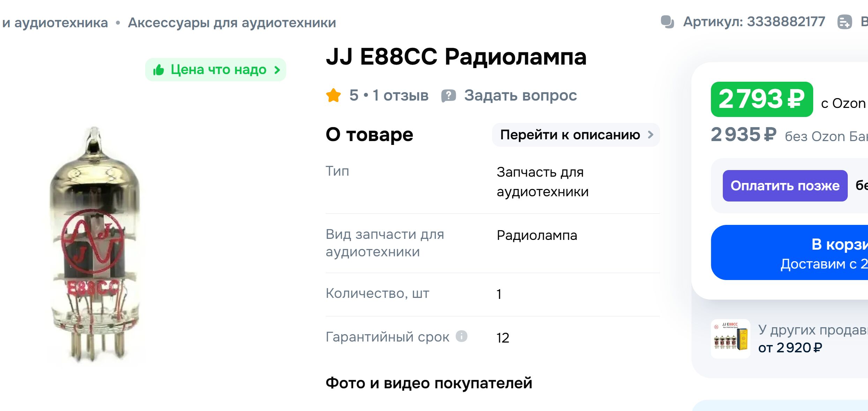The height and width of the screenshot is (411, 868).
Task: Click the info icon beside Гарантийный срок
Action: 461,336
